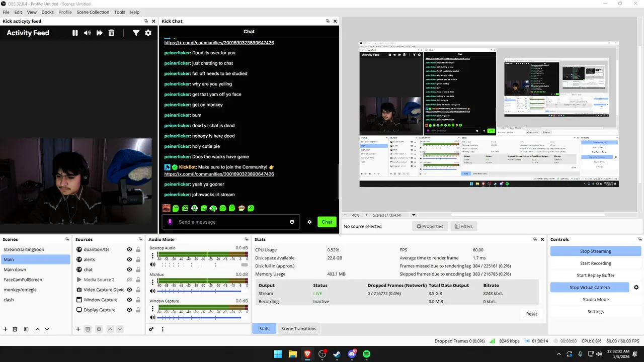Click Stop Streaming

tap(595, 251)
